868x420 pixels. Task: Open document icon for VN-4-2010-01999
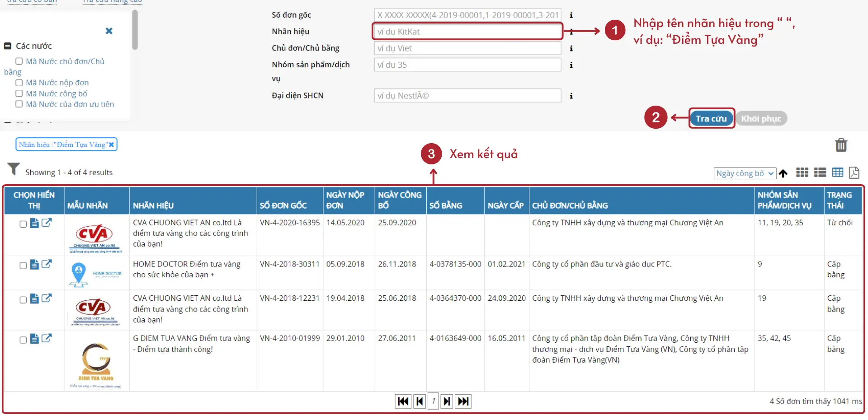(x=34, y=339)
